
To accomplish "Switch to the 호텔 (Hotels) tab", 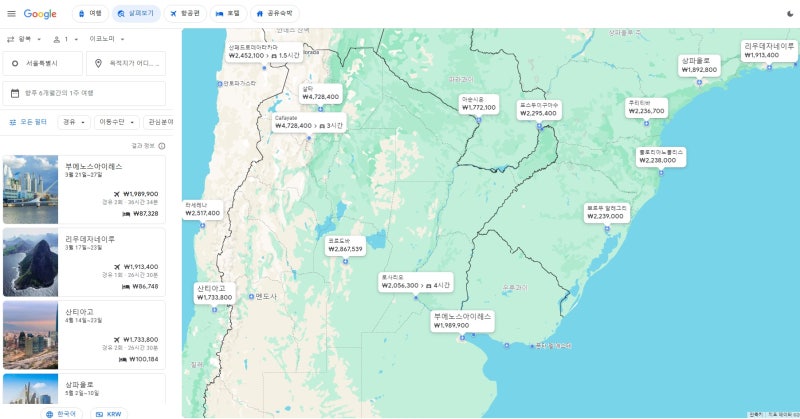I will click(228, 14).
